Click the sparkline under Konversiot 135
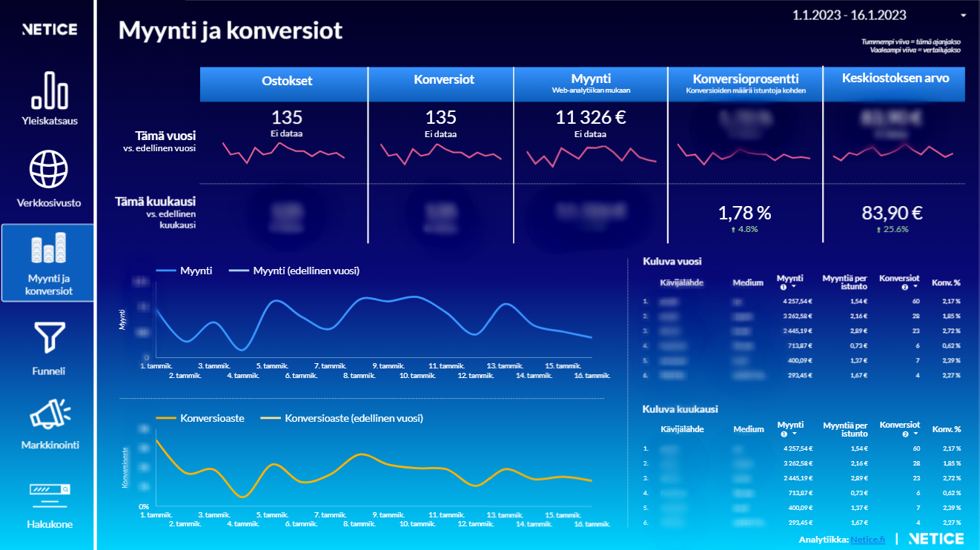Viewport: 980px width, 550px height. coord(441,153)
